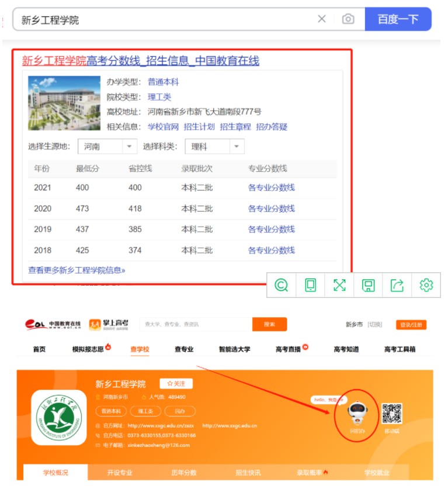This screenshot has height=489, width=448.
Task: Click the fullscreen expand arrows icon
Action: click(x=339, y=285)
